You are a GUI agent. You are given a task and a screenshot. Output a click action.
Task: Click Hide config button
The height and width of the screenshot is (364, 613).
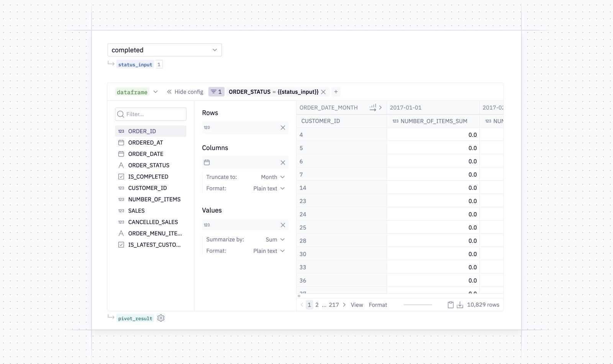(x=185, y=92)
